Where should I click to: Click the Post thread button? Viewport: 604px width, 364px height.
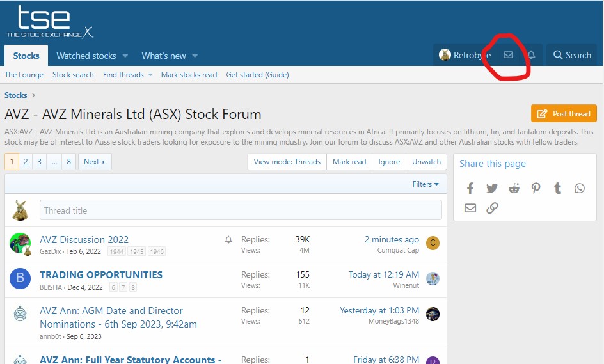tap(564, 114)
